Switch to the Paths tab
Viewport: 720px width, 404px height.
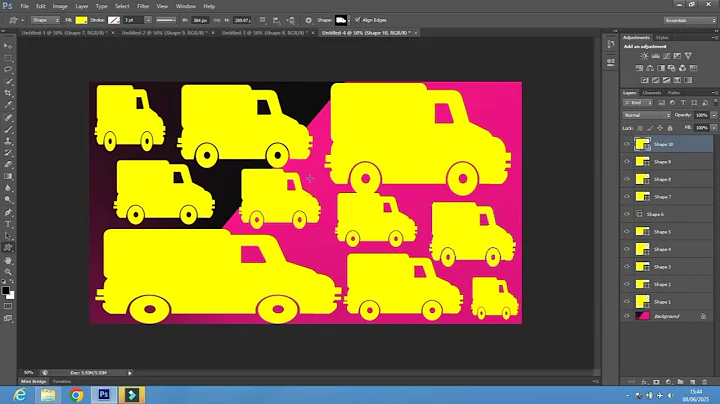point(674,93)
